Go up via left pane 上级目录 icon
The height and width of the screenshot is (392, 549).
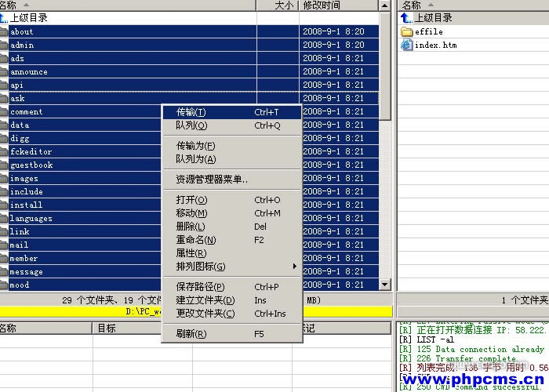pyautogui.click(x=4, y=18)
